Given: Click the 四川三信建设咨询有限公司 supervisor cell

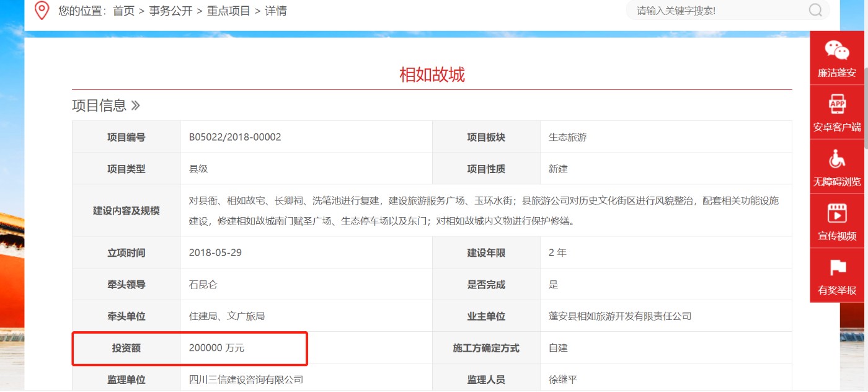Looking at the screenshot, I should click(246, 380).
